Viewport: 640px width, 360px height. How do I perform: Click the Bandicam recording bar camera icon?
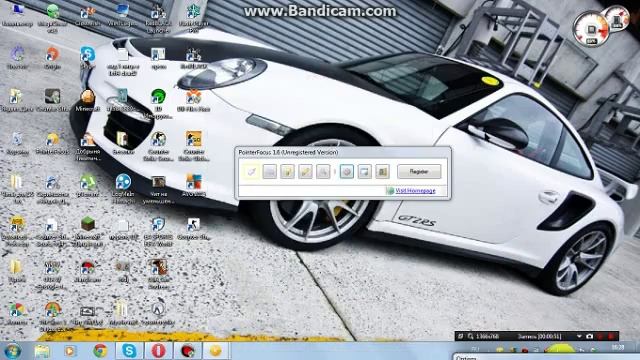(589, 336)
